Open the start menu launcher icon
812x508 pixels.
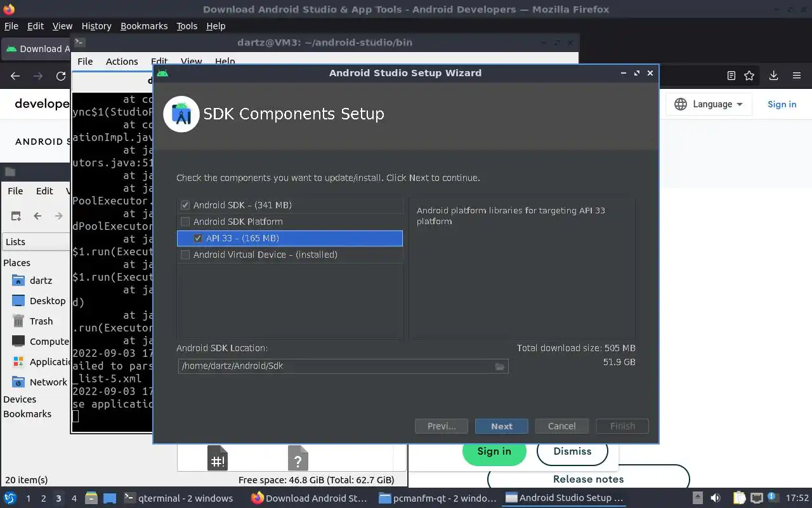pyautogui.click(x=10, y=498)
